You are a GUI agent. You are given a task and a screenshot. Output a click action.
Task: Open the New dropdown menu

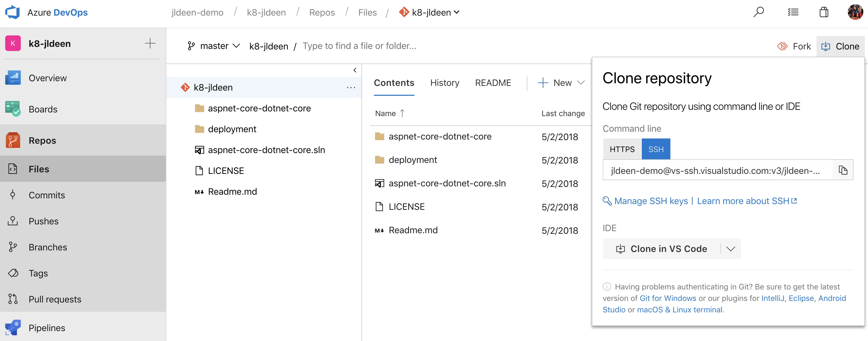coord(561,83)
